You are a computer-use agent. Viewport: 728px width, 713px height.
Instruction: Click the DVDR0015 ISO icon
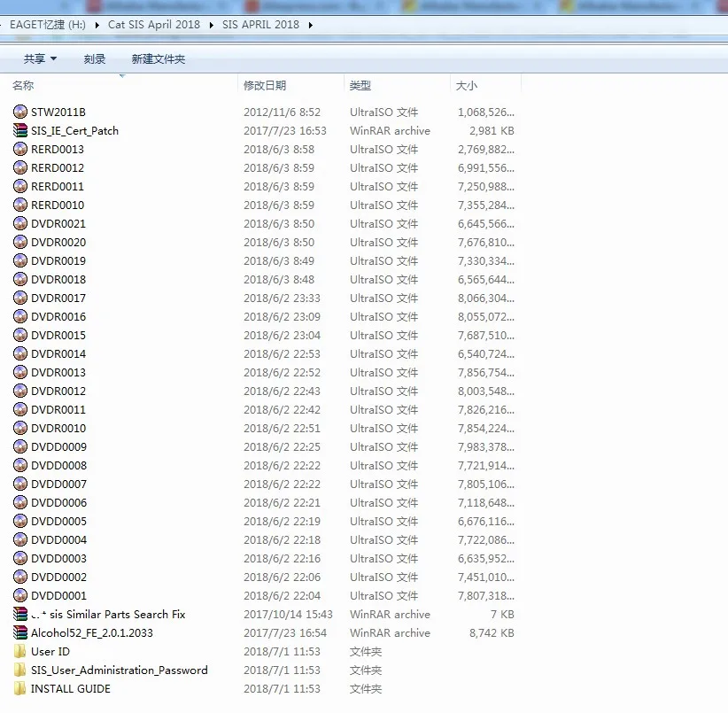click(x=20, y=335)
